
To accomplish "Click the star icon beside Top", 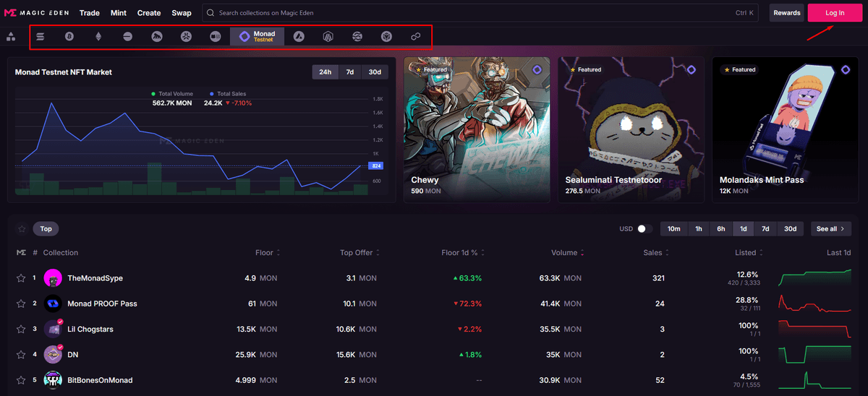I will click(x=22, y=229).
